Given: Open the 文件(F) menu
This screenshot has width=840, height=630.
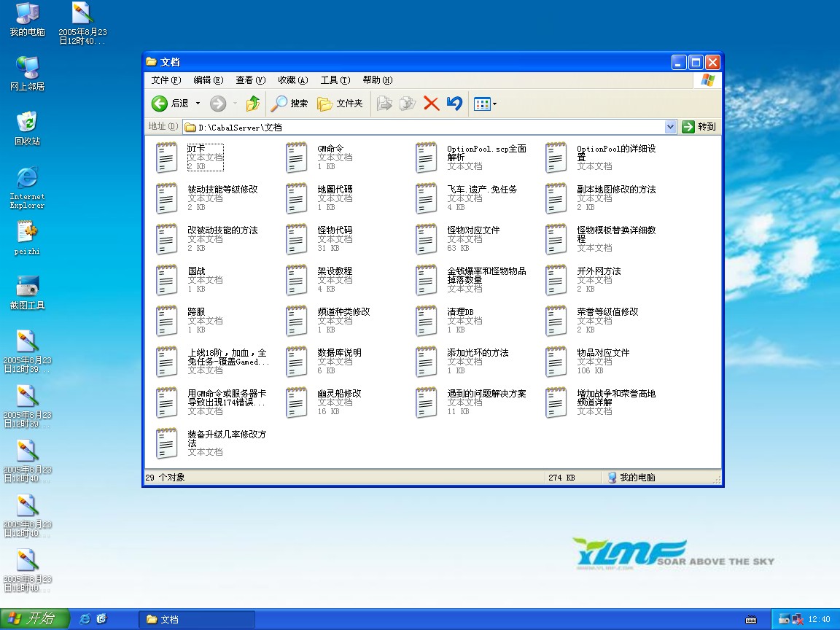Looking at the screenshot, I should pos(166,80).
